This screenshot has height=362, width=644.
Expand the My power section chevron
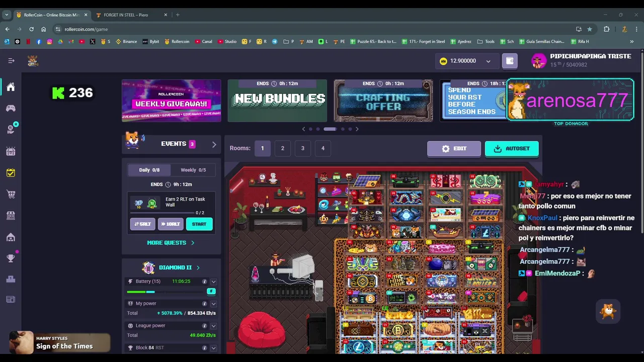213,304
